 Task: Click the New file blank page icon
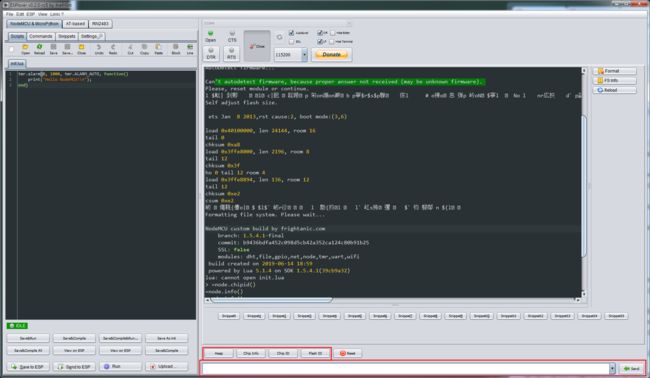click(12, 49)
